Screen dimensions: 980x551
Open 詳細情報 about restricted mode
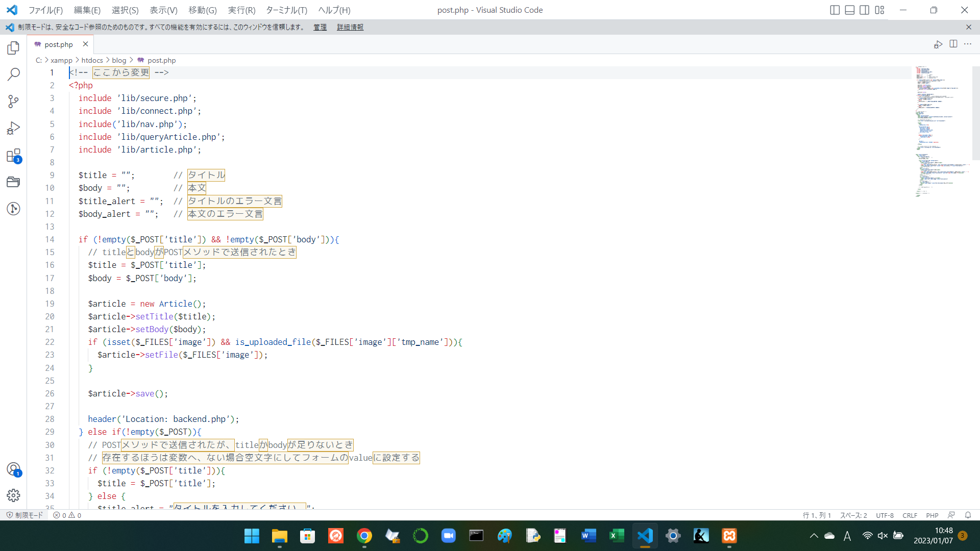tap(350, 27)
